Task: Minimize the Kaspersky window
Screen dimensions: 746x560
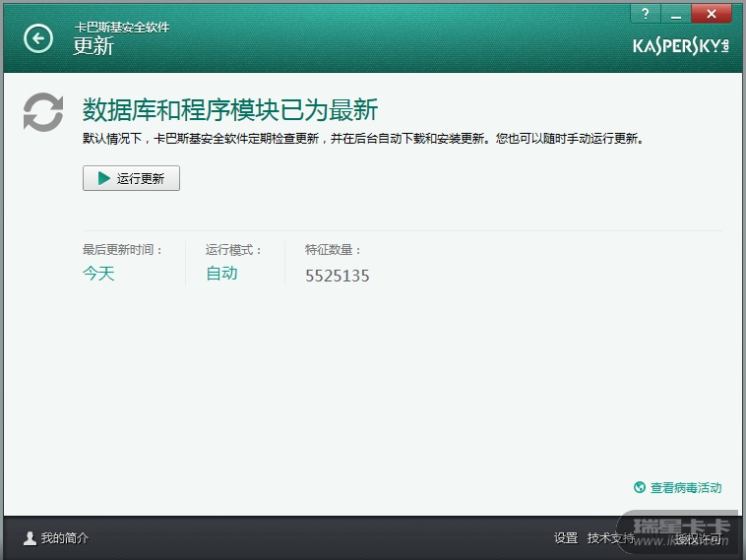Action: [675, 14]
